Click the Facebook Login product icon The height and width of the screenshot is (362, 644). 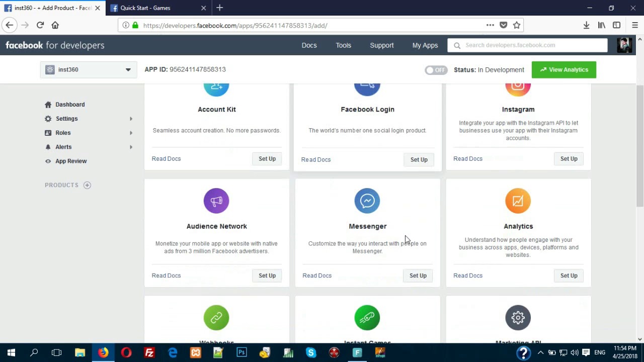367,90
